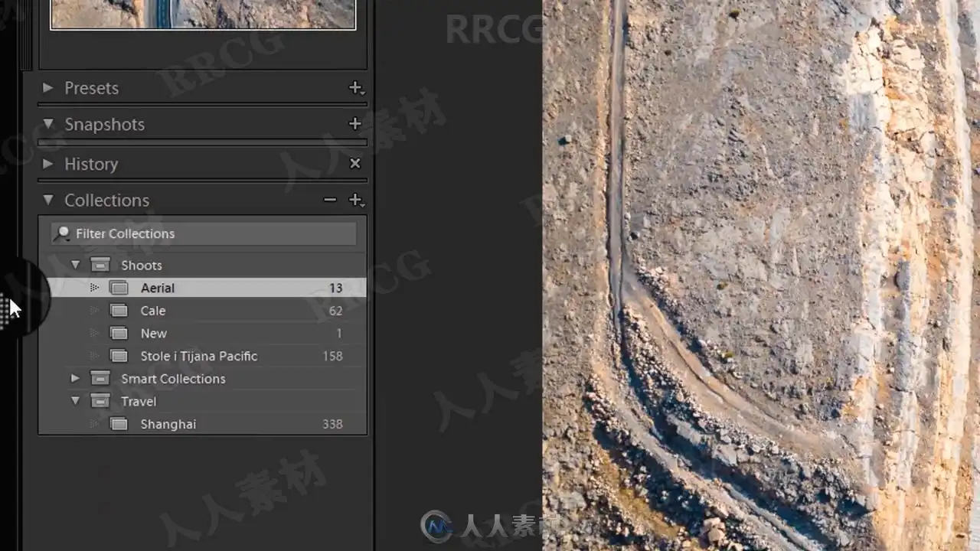
Task: Click the Travel collection set icon
Action: [100, 401]
